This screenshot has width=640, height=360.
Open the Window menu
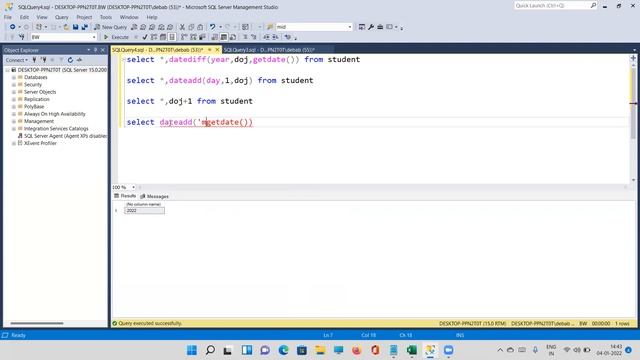[129, 17]
